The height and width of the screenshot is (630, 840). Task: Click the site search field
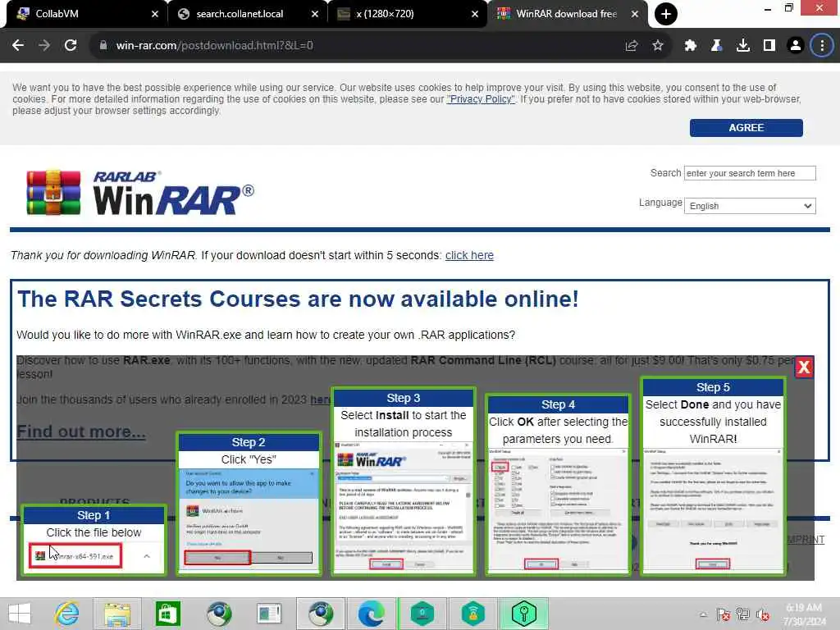tap(750, 173)
